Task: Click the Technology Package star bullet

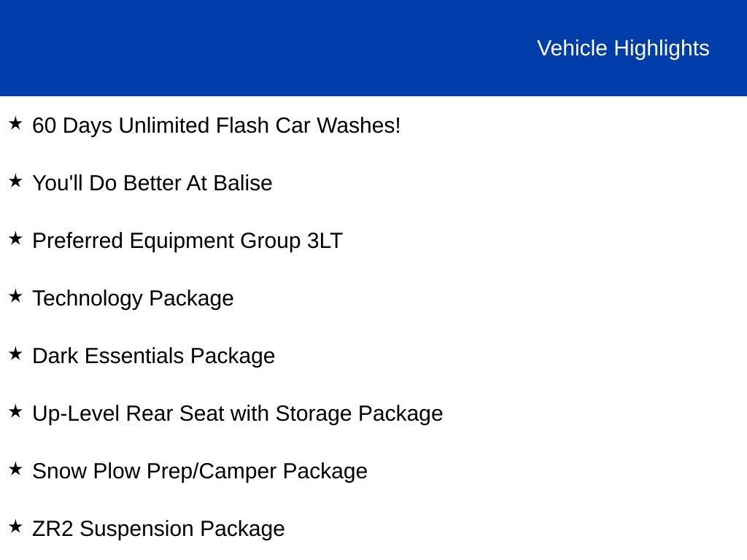Action: [x=15, y=296]
